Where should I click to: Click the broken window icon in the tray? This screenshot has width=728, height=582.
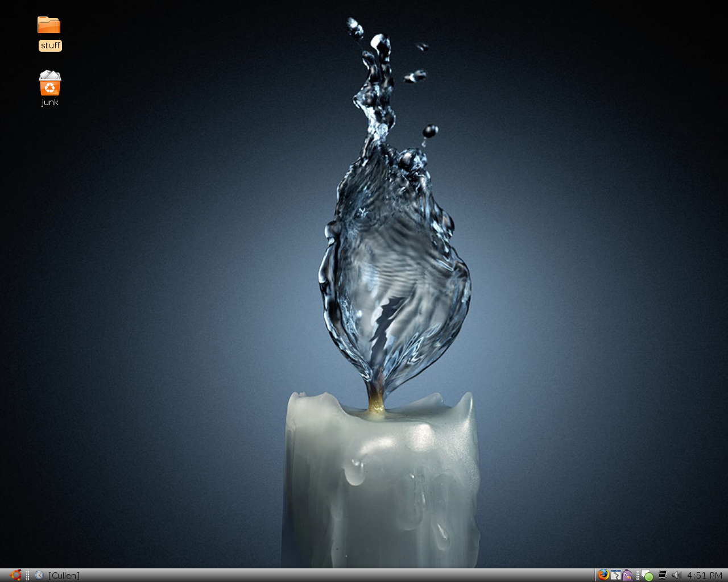point(615,575)
